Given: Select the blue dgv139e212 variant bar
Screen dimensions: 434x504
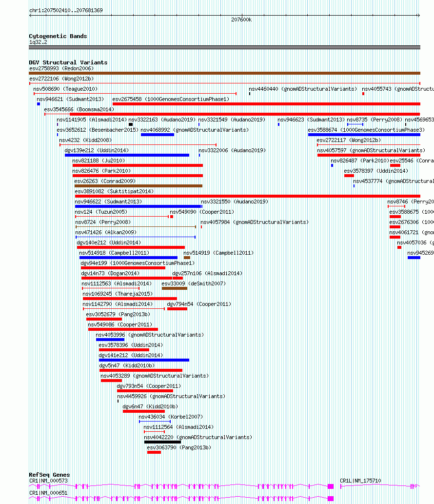Looking at the screenshot, I should click(x=127, y=155).
